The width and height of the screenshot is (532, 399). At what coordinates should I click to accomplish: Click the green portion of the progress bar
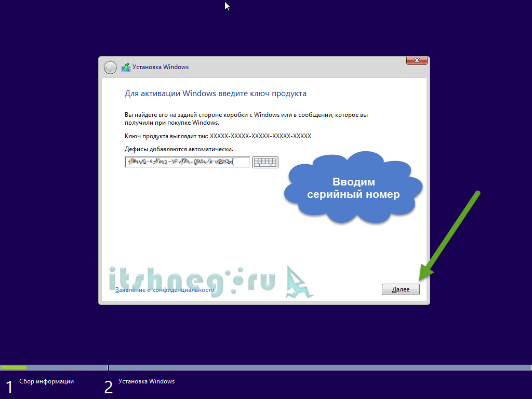14,367
